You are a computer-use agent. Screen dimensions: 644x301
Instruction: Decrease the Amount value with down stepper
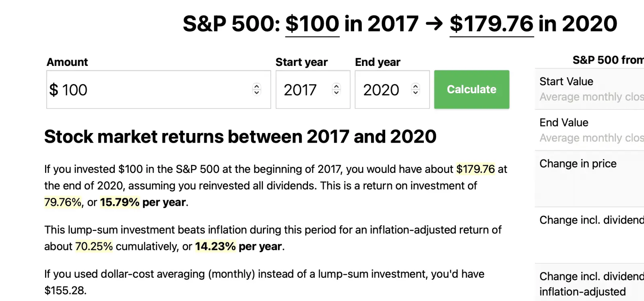tap(256, 92)
